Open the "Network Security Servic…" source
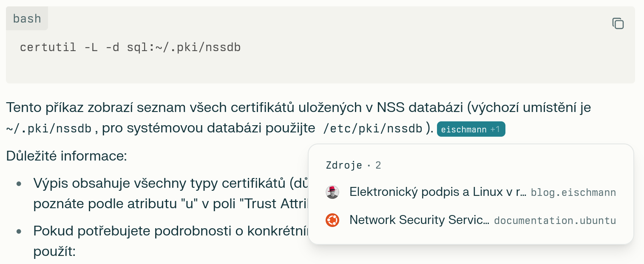 [x=419, y=220]
